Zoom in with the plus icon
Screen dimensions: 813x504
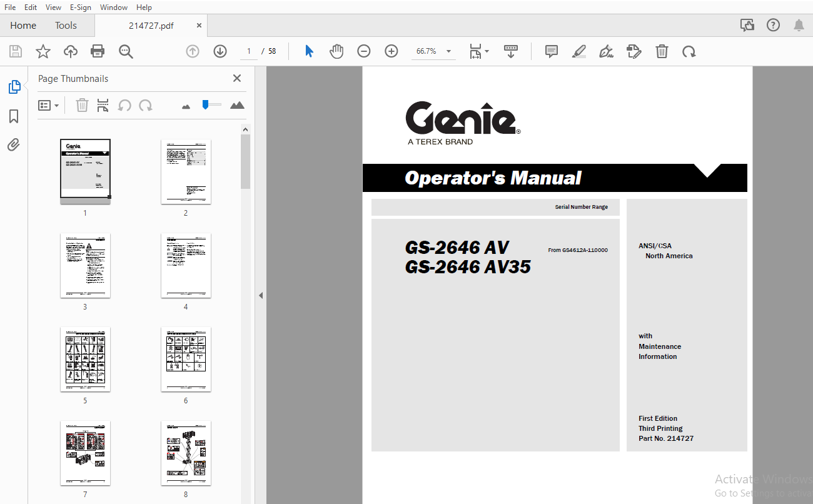tap(391, 51)
